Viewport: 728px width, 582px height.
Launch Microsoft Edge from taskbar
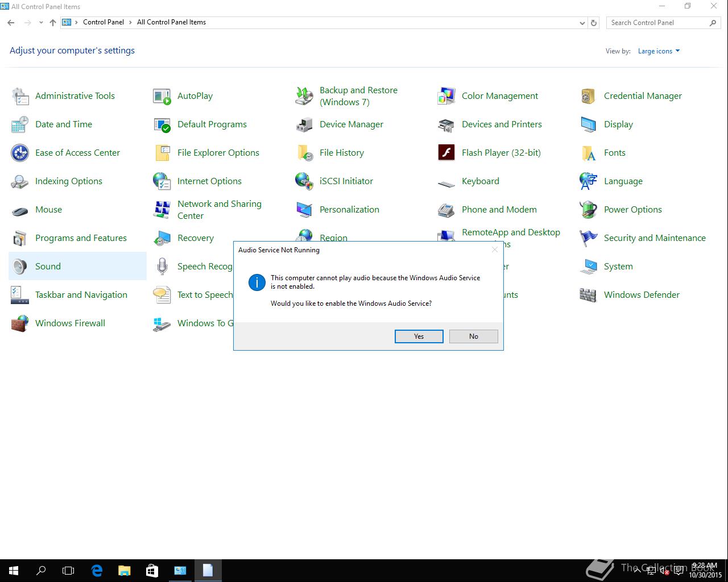97,571
